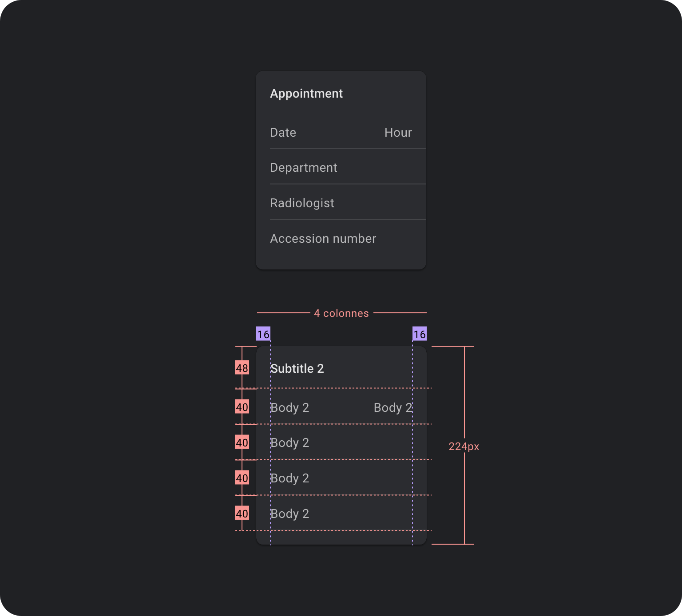Click the first red 40 height badge
Image resolution: width=682 pixels, height=616 pixels.
(x=242, y=407)
